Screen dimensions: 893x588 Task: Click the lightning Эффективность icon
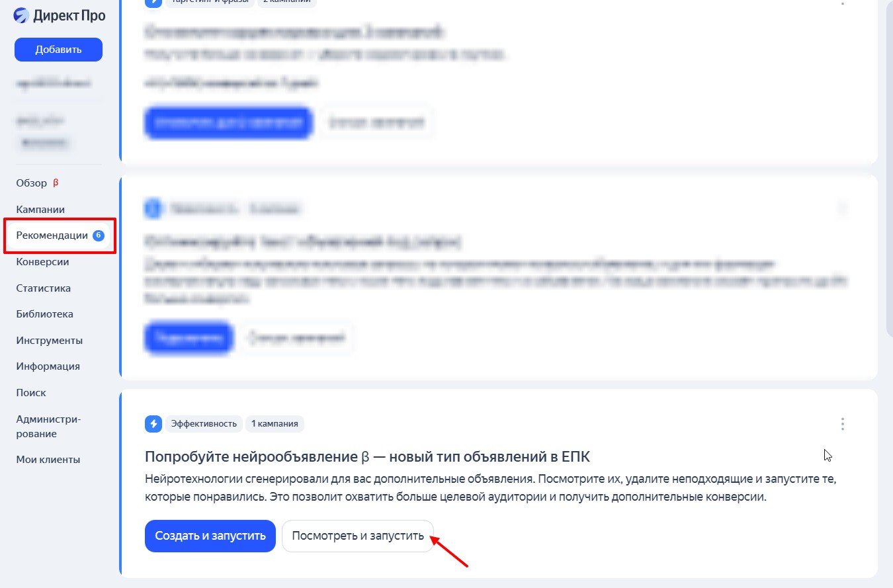pos(153,423)
